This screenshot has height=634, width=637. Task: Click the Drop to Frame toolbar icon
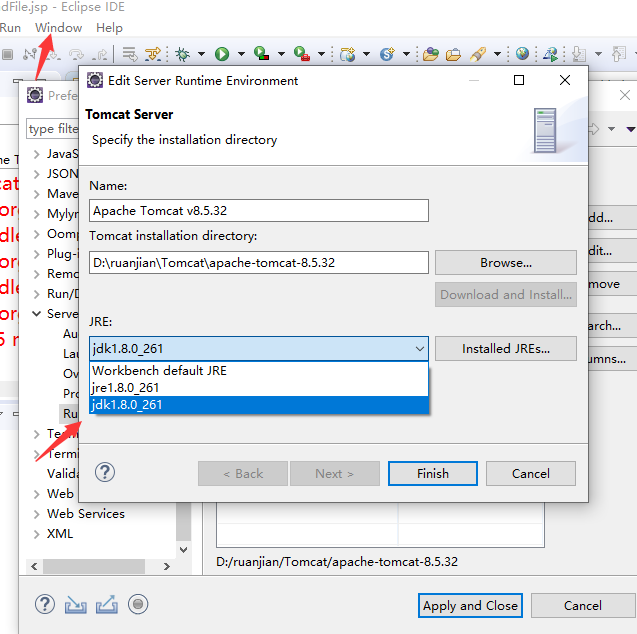click(130, 54)
